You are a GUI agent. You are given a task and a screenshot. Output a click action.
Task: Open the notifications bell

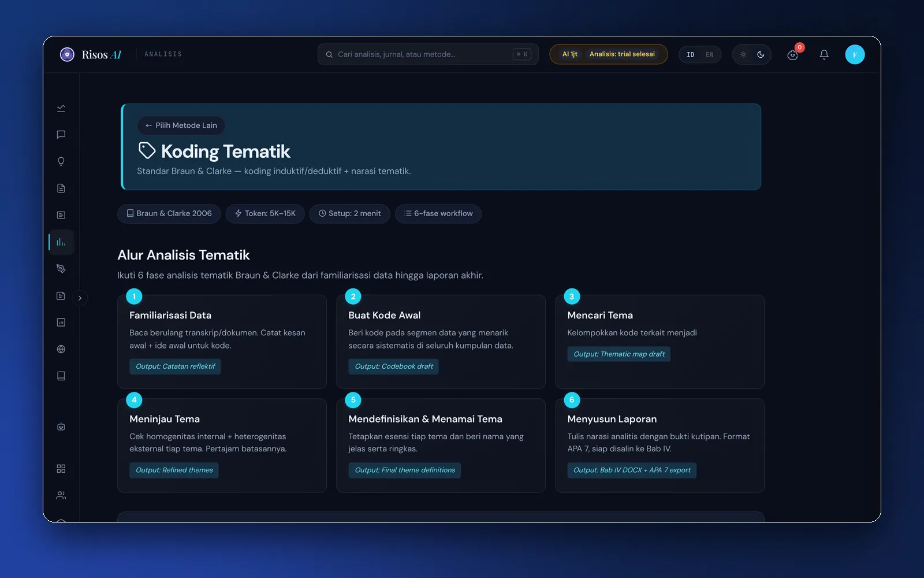pos(824,54)
